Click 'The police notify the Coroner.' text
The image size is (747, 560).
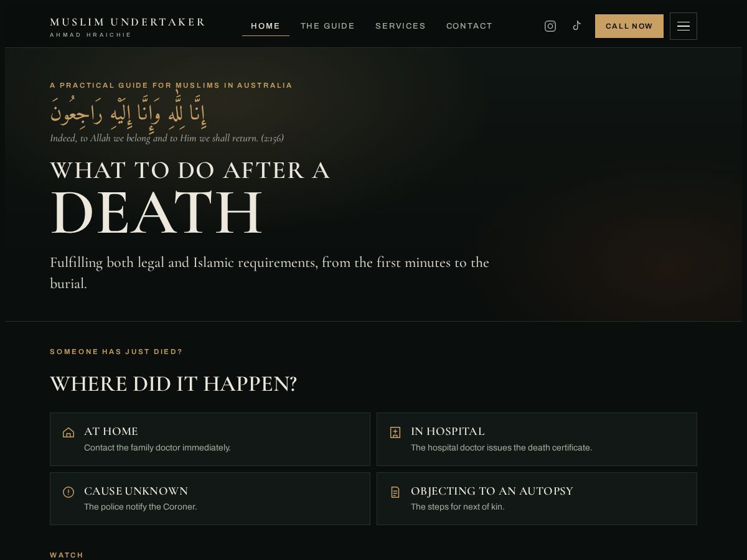click(x=141, y=506)
